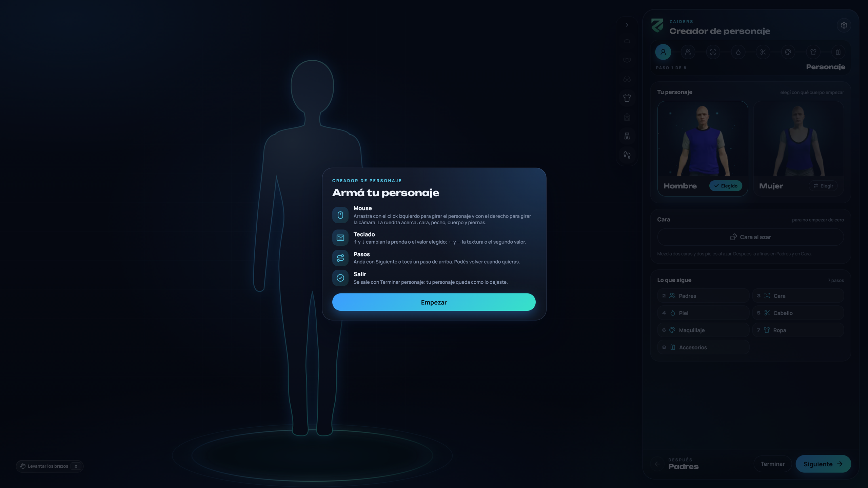The image size is (868, 488).
Task: Select the glasses icon in the side strip
Action: tap(627, 79)
